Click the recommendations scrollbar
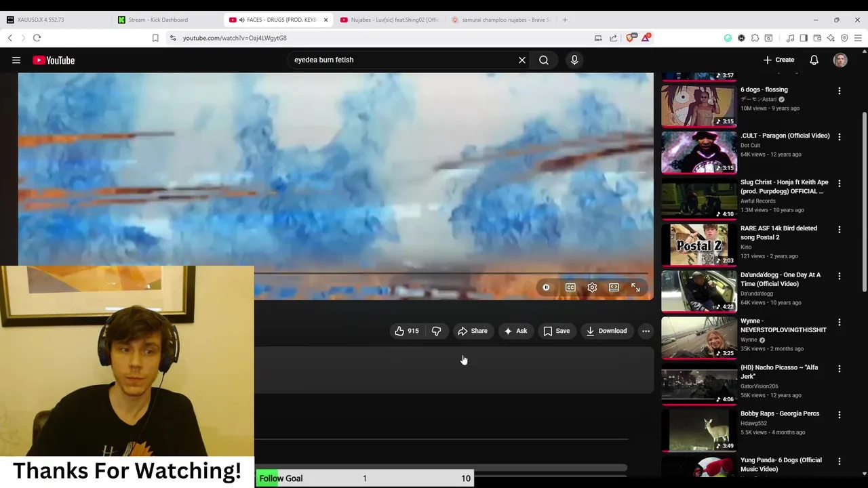Screen dimensions: 868x488 tap(864, 203)
